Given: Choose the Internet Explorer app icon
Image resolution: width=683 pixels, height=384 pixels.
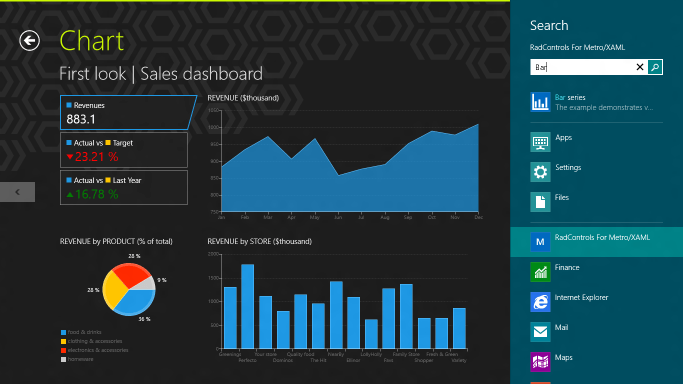Looking at the screenshot, I should (x=540, y=302).
